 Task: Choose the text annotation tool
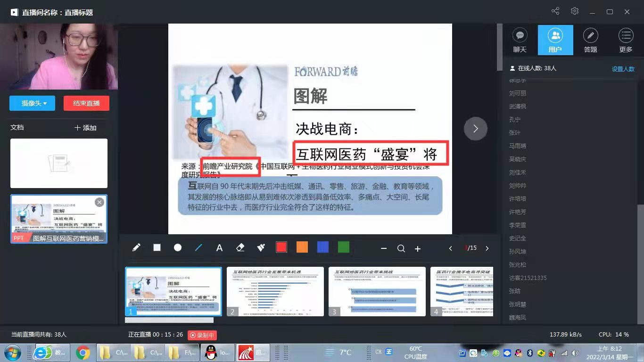[219, 248]
